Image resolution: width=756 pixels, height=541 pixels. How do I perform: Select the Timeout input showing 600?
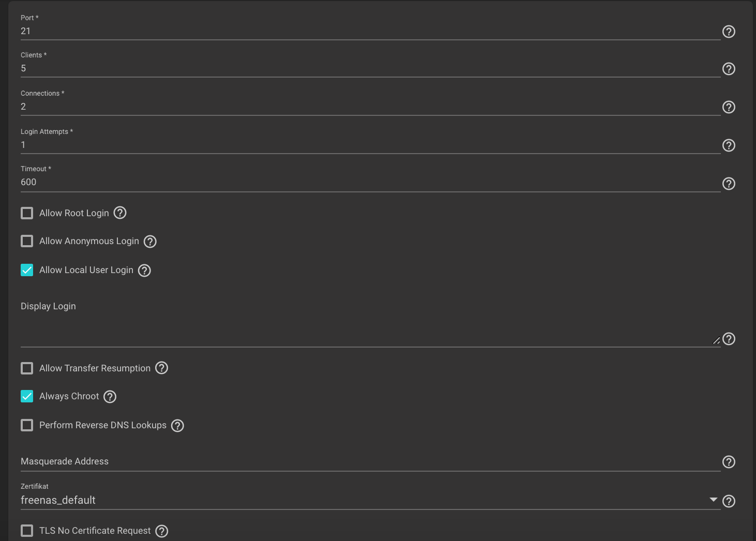pos(370,182)
